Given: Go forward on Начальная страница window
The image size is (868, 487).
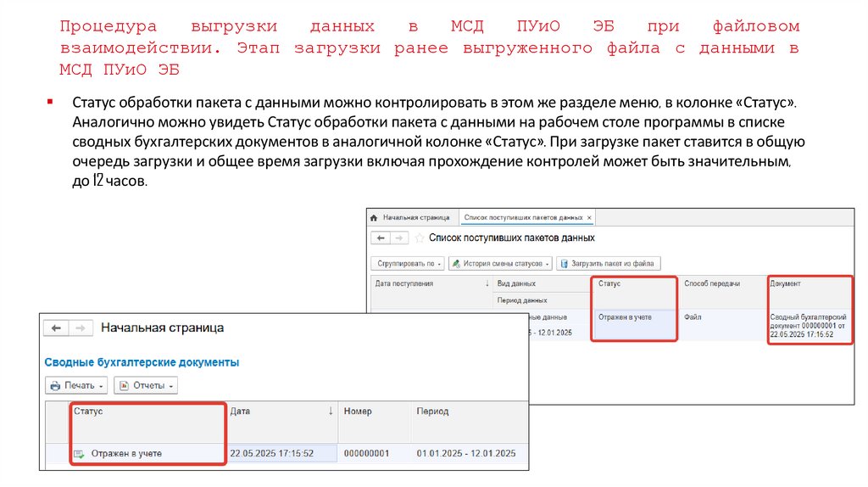Looking at the screenshot, I should click(x=81, y=328).
